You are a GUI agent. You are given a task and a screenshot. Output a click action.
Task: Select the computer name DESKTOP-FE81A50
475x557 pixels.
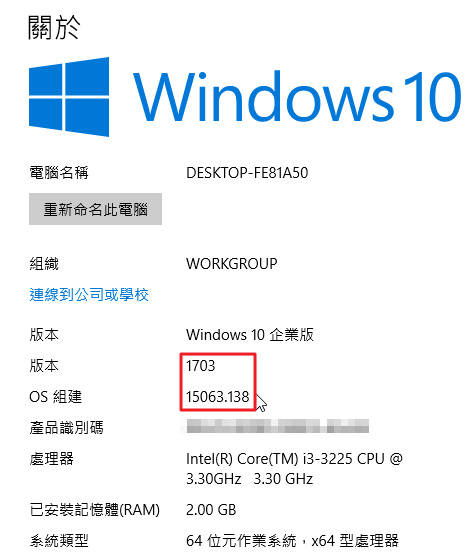point(247,173)
